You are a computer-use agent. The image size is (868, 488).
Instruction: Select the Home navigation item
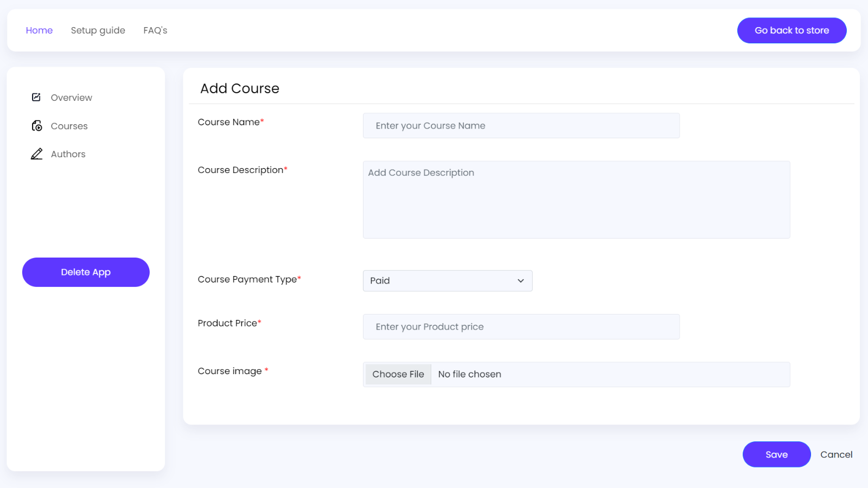[39, 30]
